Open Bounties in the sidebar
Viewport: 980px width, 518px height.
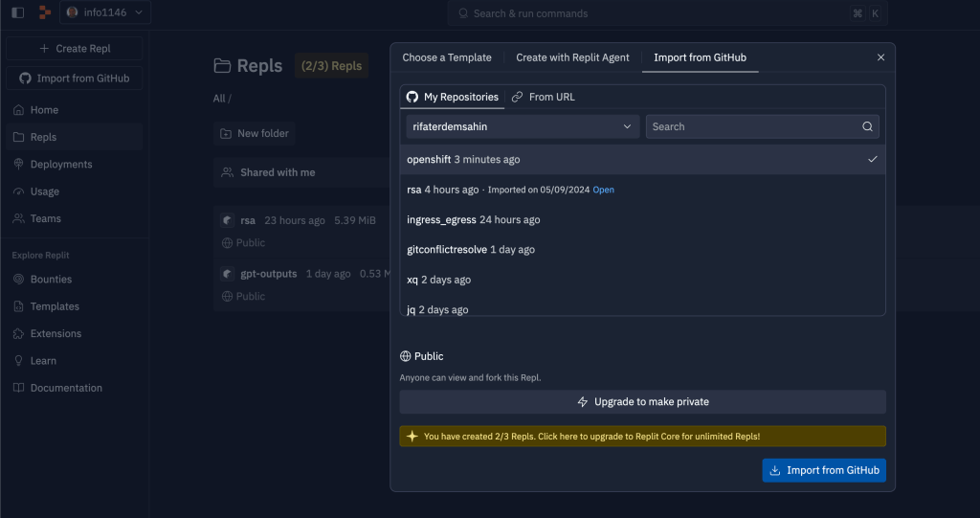coord(75,279)
